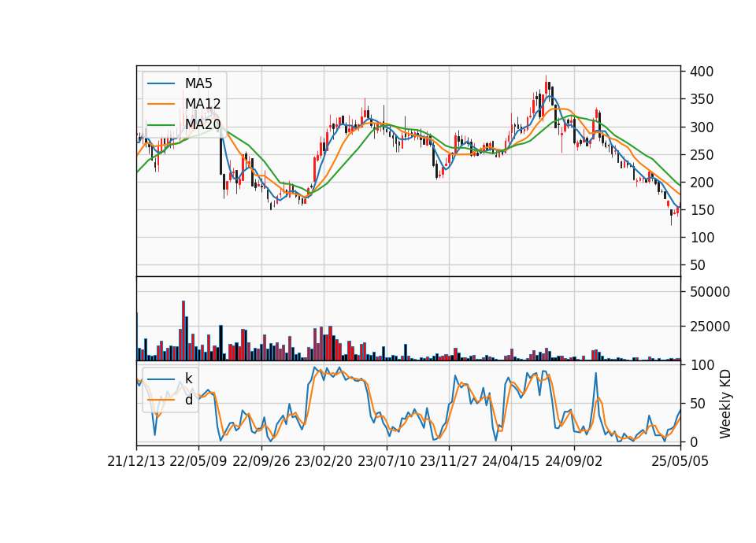Click the 24/04/15 date tick label
756x543 pixels.
(511, 461)
